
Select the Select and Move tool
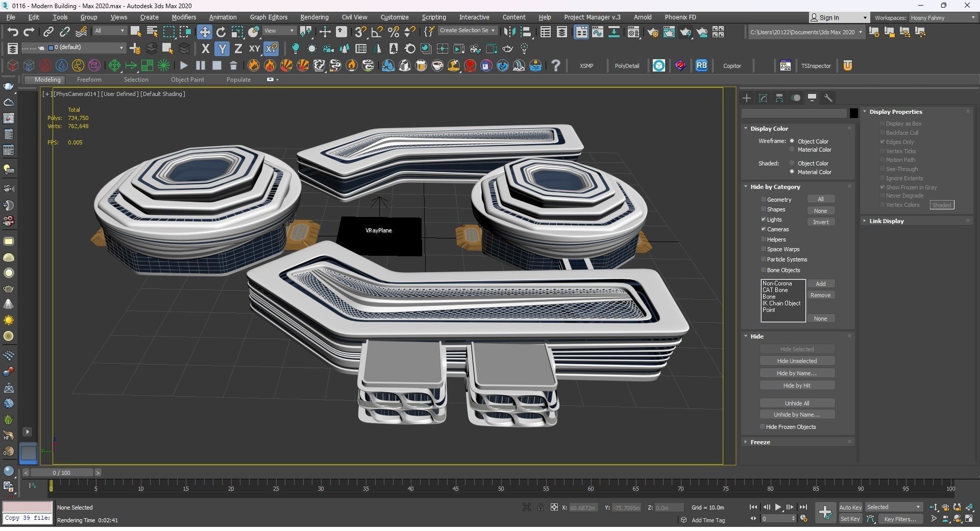pyautogui.click(x=204, y=32)
